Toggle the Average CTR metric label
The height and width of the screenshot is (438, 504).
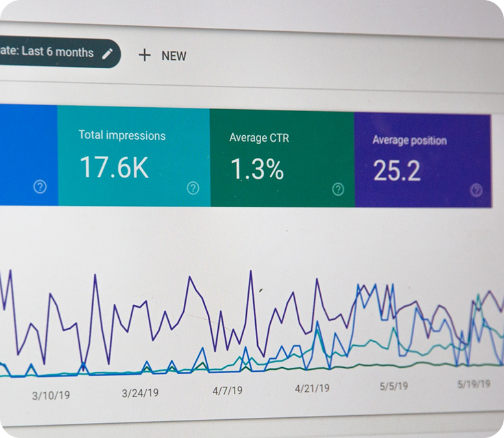[x=259, y=138]
